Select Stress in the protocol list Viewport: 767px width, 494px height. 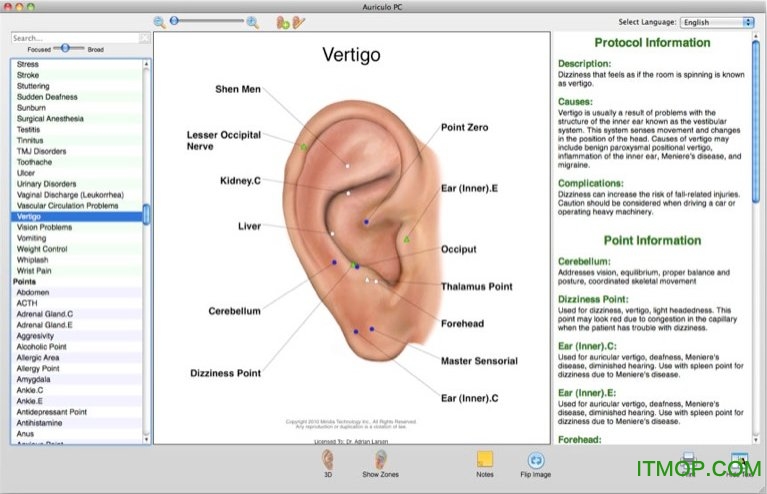point(77,64)
